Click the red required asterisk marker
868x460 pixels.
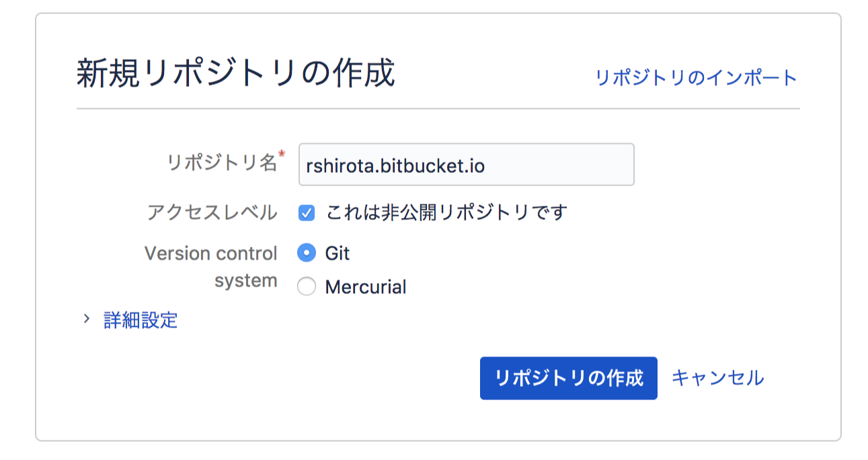[282, 155]
